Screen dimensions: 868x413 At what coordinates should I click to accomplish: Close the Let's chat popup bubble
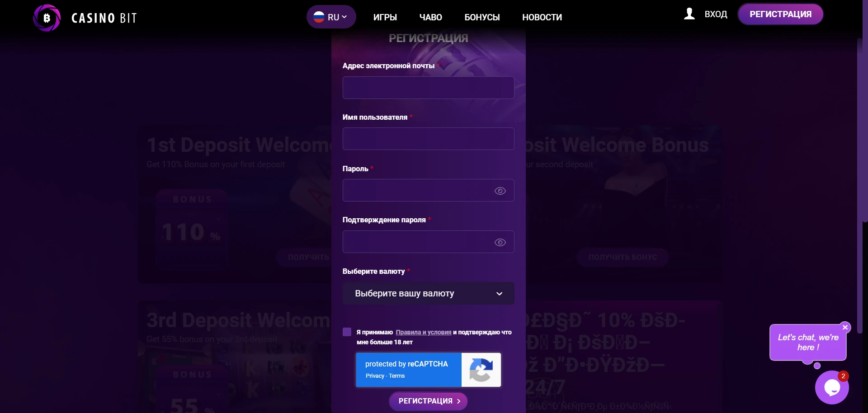tap(845, 327)
